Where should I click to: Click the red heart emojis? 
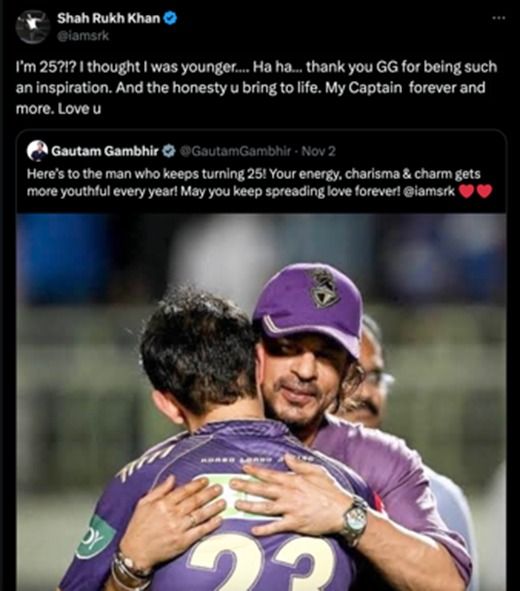pos(476,191)
